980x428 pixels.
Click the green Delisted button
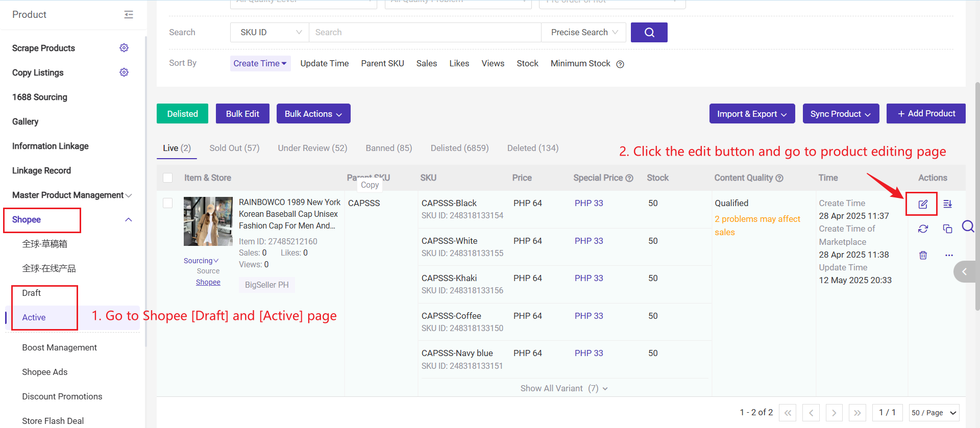pos(182,114)
